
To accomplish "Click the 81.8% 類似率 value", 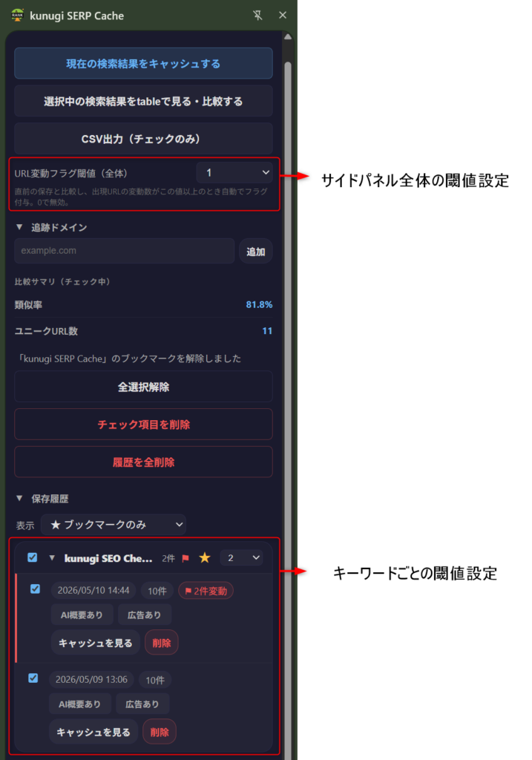I will (259, 304).
